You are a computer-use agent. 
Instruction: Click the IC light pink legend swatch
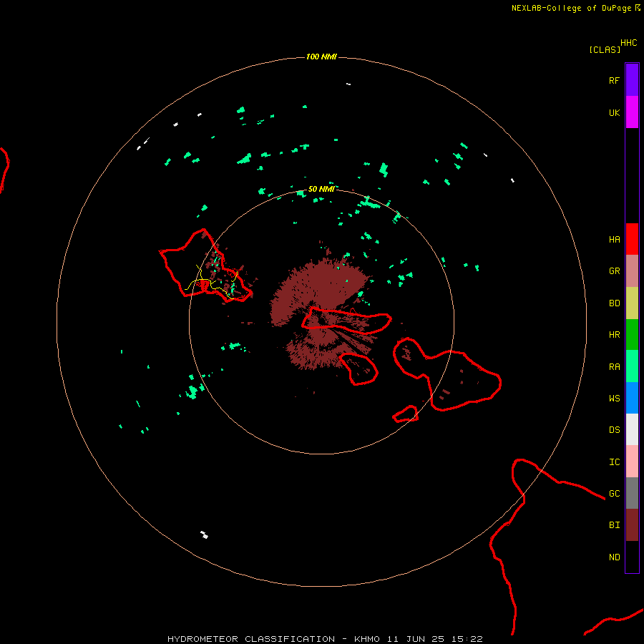coord(632,462)
